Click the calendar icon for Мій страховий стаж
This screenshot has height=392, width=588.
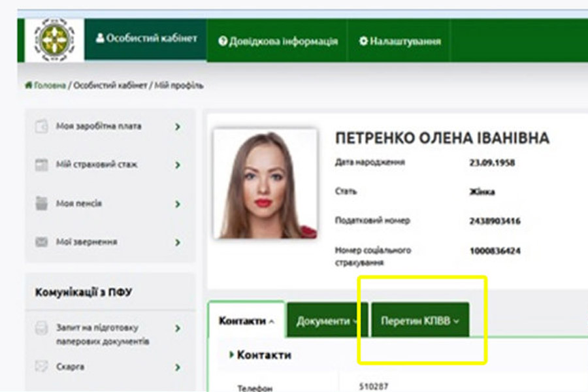tap(42, 165)
